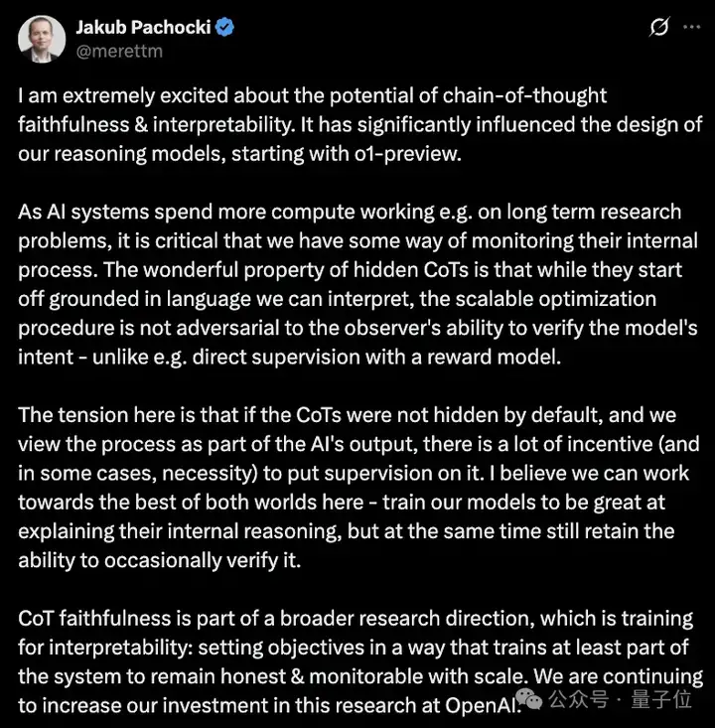Click the phrase 'hidden CoTs' in the second paragraph
Image resolution: width=715 pixels, height=728 pixels.
[411, 270]
